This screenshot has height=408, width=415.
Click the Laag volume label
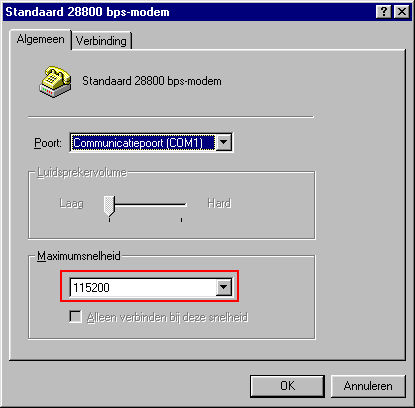coord(71,203)
